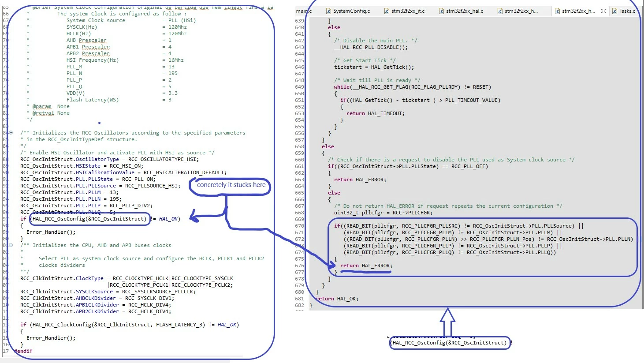Screen dimensions: 644x363
Task: Switch to the stm32f2xx_hal.c tab
Action: pos(461,11)
